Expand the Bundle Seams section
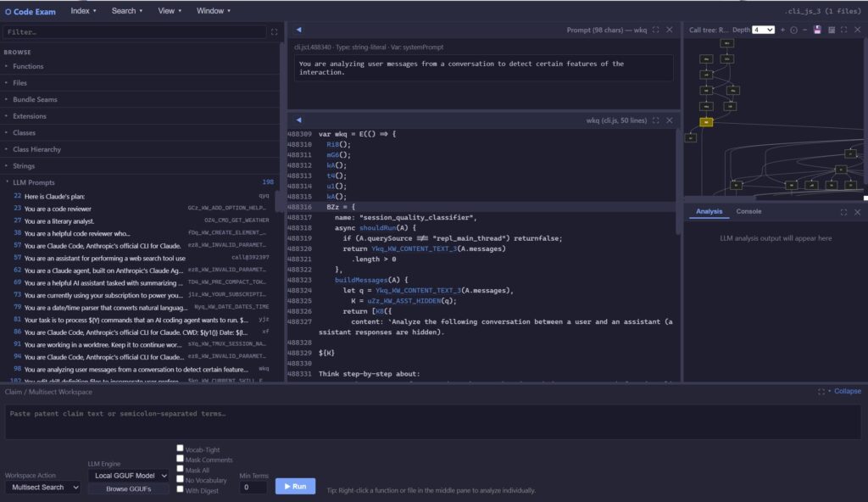The image size is (868, 502). pos(35,100)
